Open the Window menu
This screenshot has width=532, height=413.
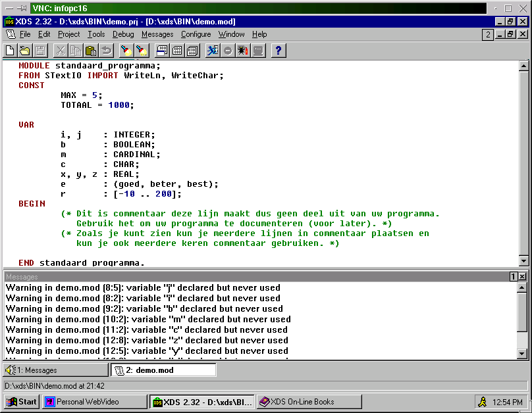(x=231, y=34)
